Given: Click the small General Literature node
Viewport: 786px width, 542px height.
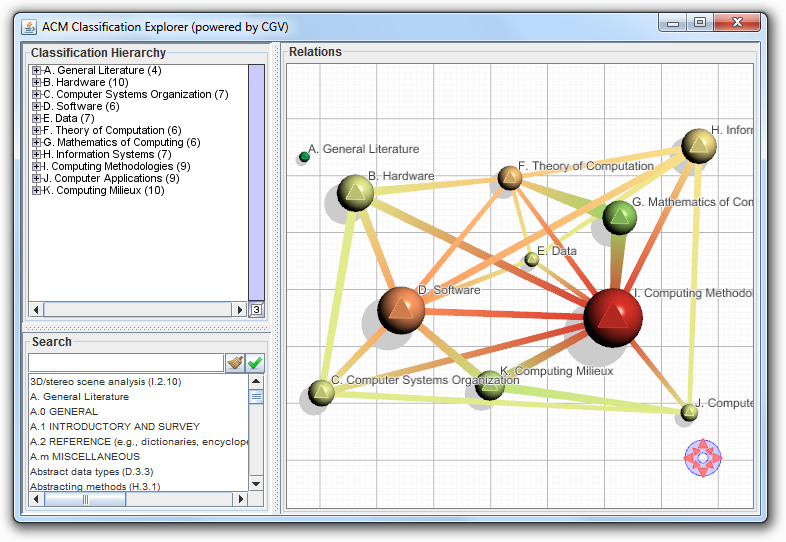Looking at the screenshot, I should [x=304, y=157].
